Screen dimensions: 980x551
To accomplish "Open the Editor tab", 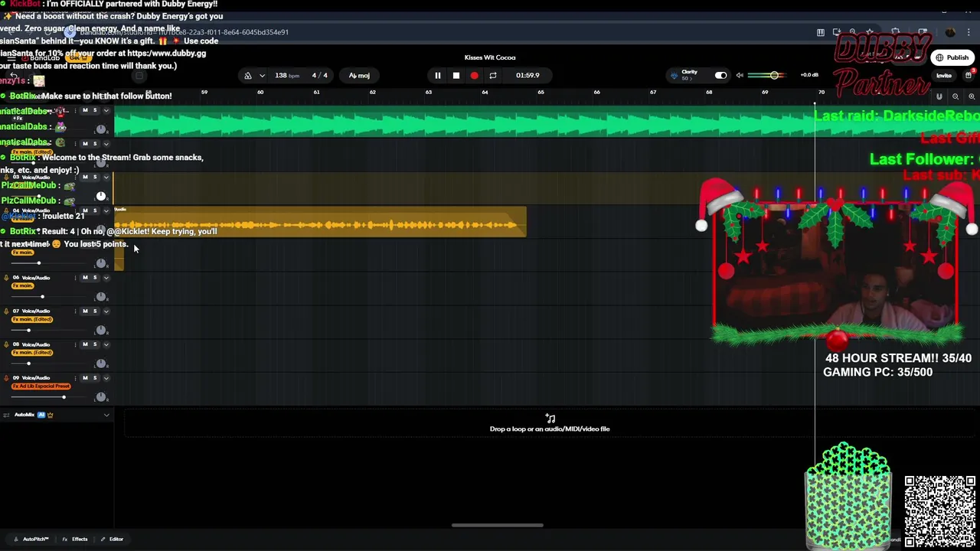I will pos(112,540).
